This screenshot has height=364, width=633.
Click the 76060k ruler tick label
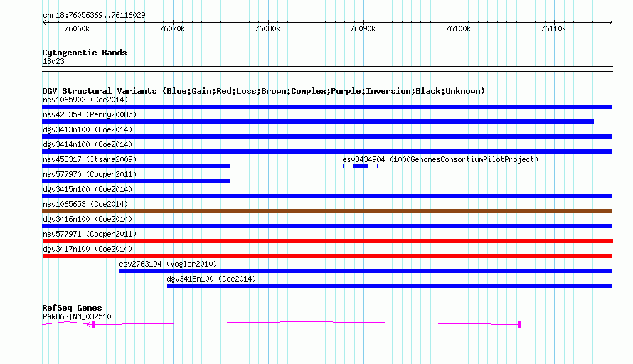(77, 28)
